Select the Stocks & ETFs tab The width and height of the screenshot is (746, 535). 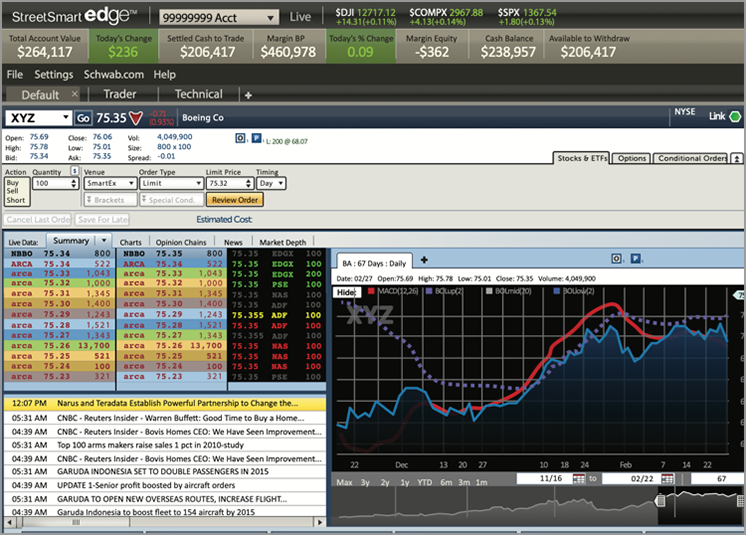pyautogui.click(x=582, y=158)
